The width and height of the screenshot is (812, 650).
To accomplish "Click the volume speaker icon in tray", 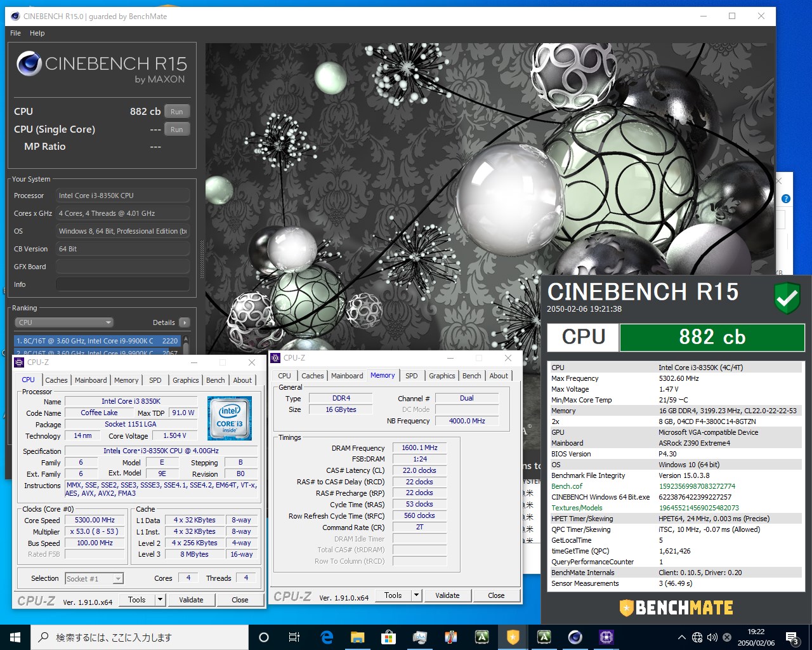I will [x=712, y=637].
